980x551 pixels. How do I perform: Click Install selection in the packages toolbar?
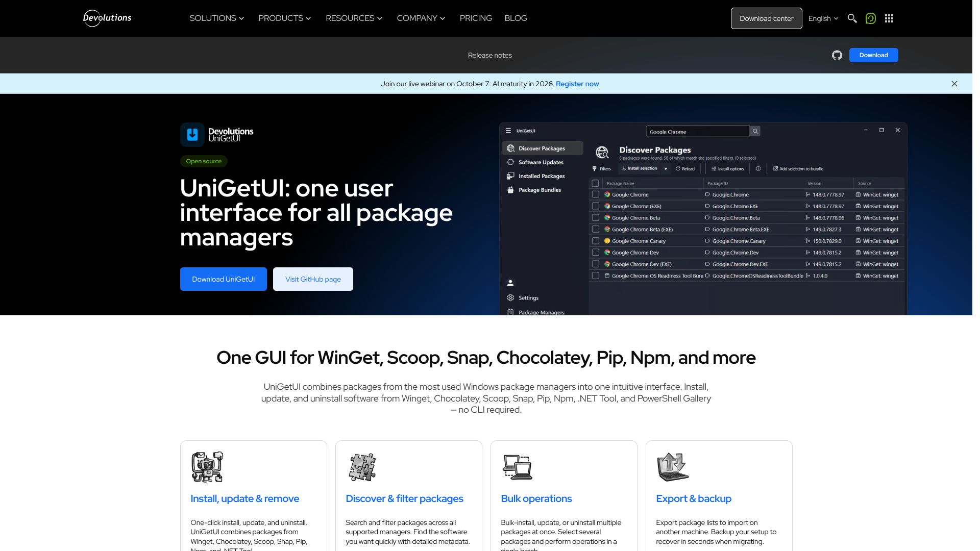(639, 168)
